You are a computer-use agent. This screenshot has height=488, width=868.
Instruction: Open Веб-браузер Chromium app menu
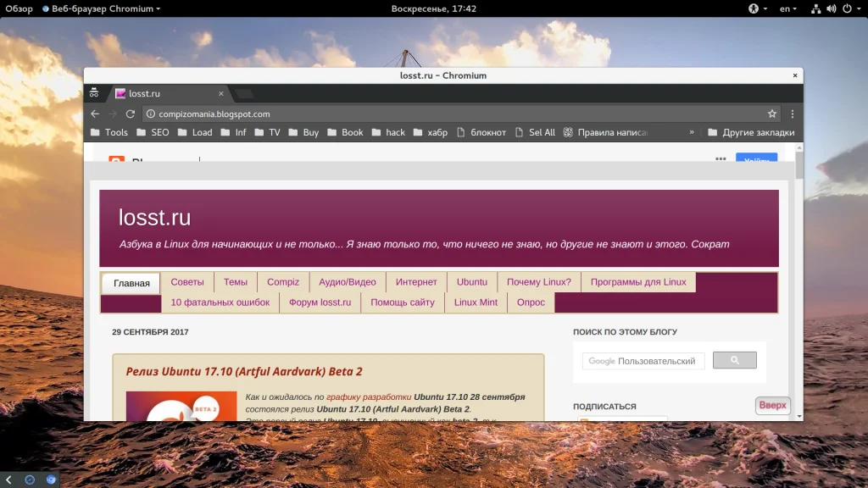pyautogui.click(x=102, y=8)
